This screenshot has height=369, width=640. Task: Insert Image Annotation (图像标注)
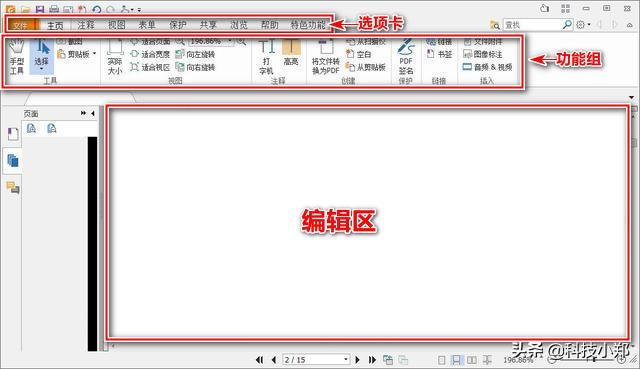(x=482, y=54)
